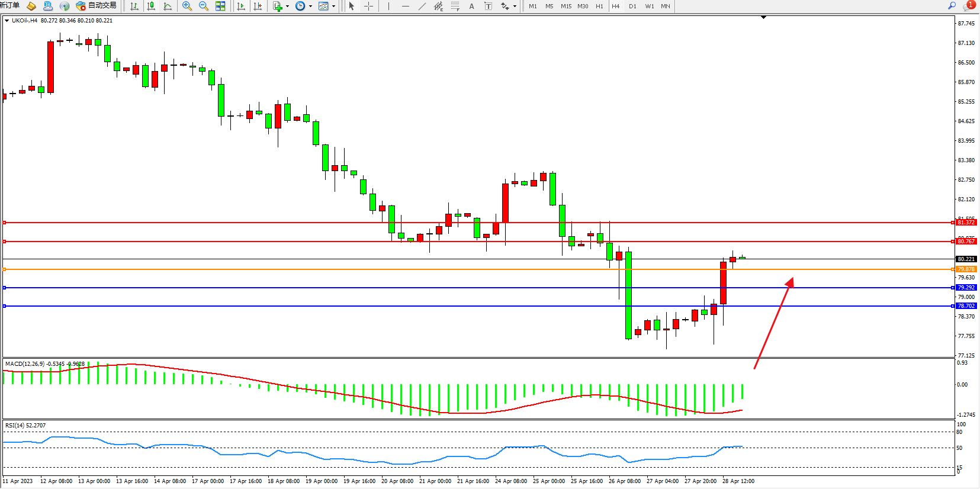This screenshot has width=980, height=489.
Task: Click the zoom out magnifier icon
Action: [x=204, y=6]
